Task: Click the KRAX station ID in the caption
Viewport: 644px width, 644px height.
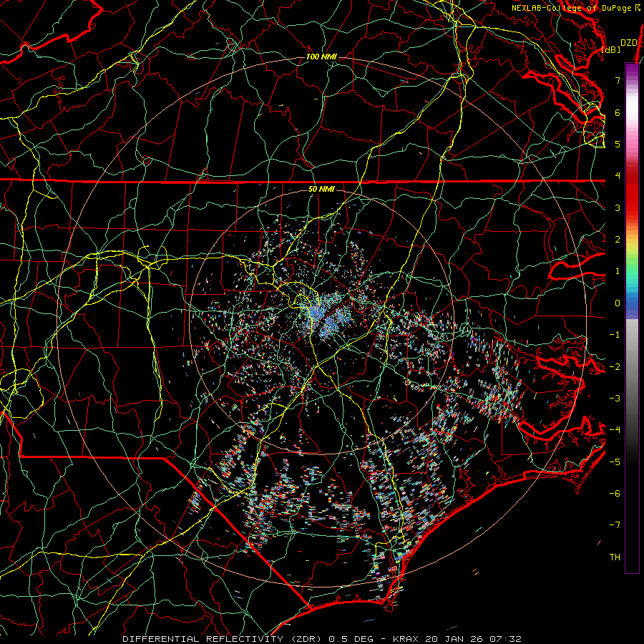Action: click(406, 639)
